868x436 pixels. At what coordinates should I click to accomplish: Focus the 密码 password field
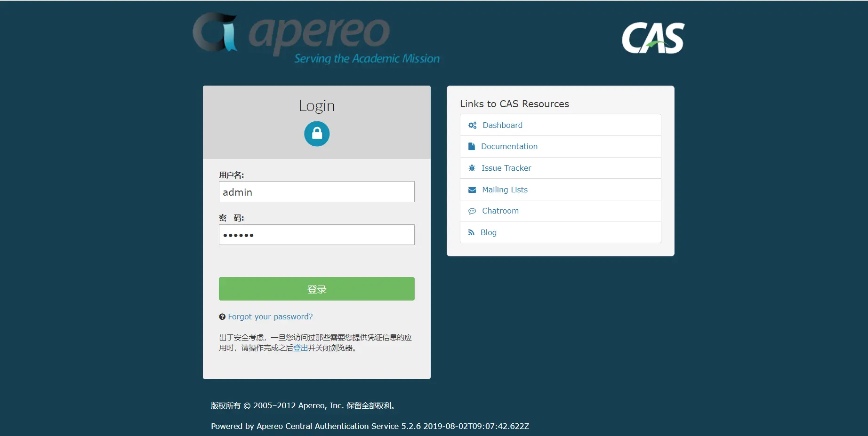pos(317,235)
